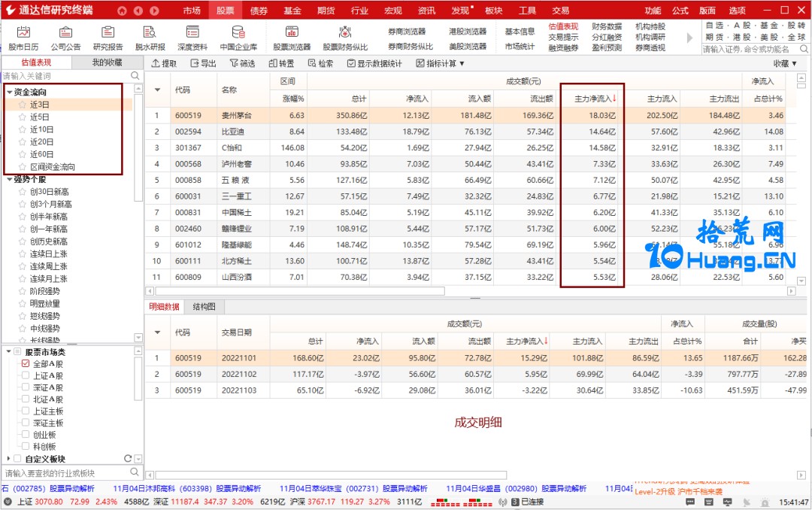Viewport: 812px width, 510px height.
Task: Click the 提取 button
Action: click(x=164, y=63)
